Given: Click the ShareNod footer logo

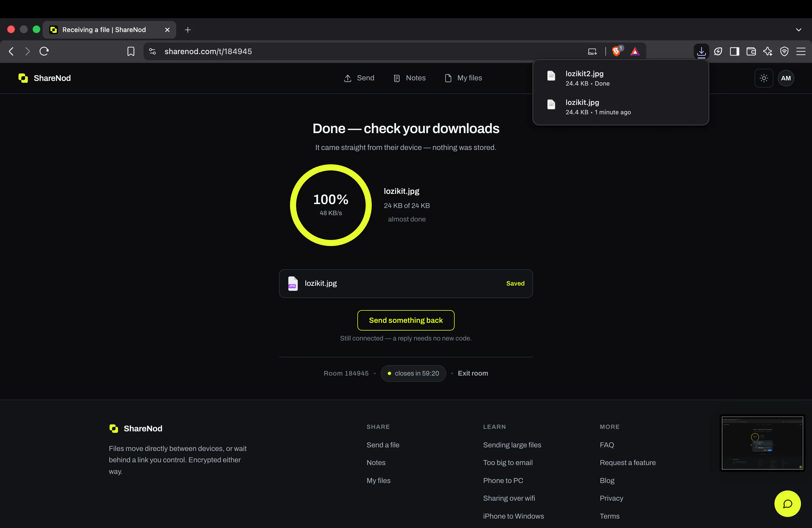Looking at the screenshot, I should click(x=135, y=428).
